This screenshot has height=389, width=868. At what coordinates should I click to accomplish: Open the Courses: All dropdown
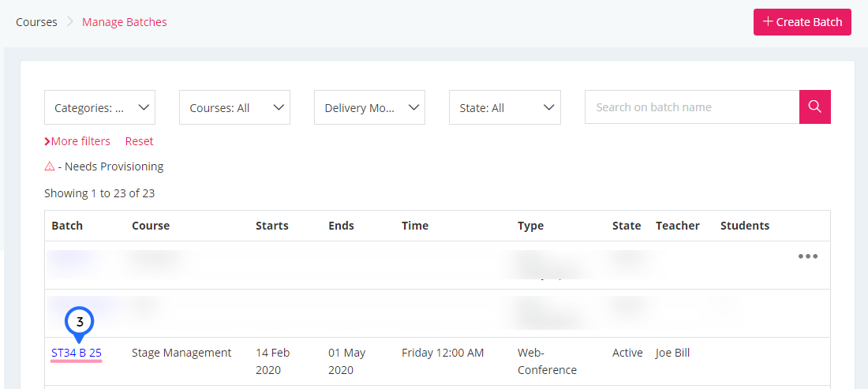pos(234,107)
